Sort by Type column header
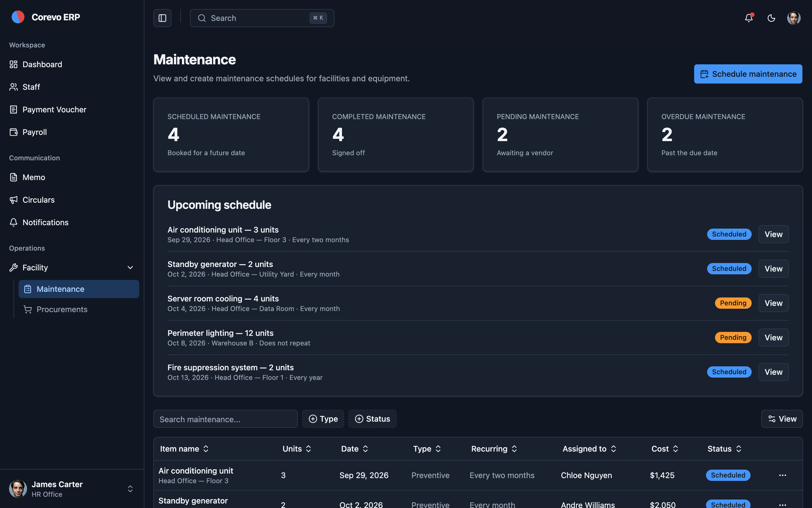 [x=427, y=449]
